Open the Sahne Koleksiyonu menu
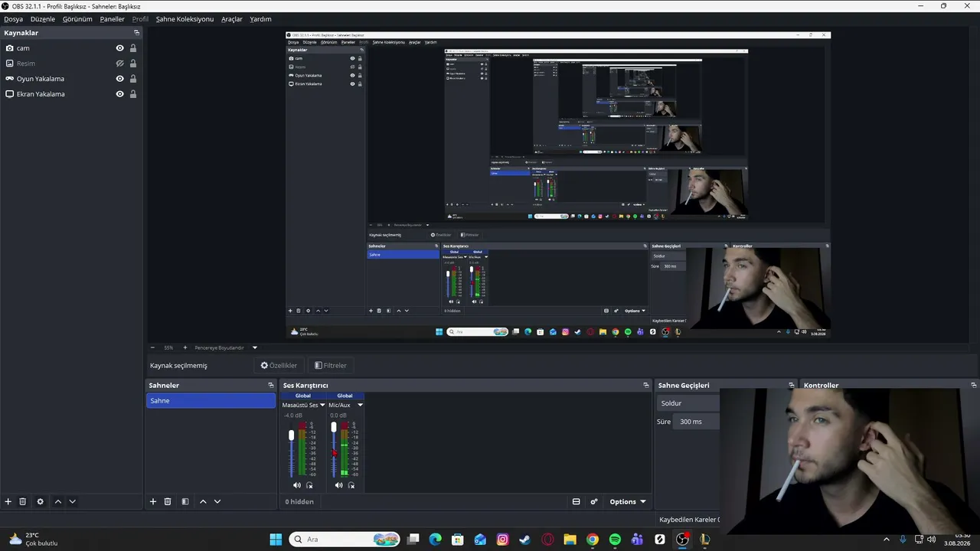 pyautogui.click(x=185, y=19)
